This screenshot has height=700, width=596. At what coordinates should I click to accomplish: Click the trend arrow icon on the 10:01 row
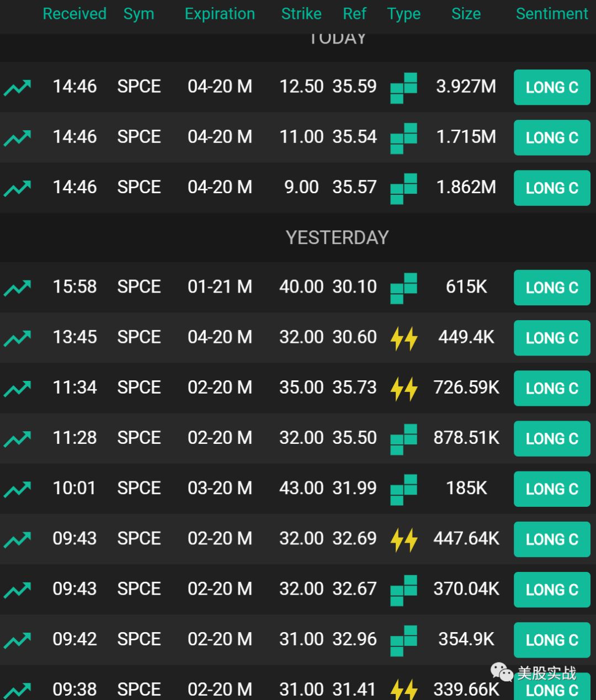(x=17, y=489)
